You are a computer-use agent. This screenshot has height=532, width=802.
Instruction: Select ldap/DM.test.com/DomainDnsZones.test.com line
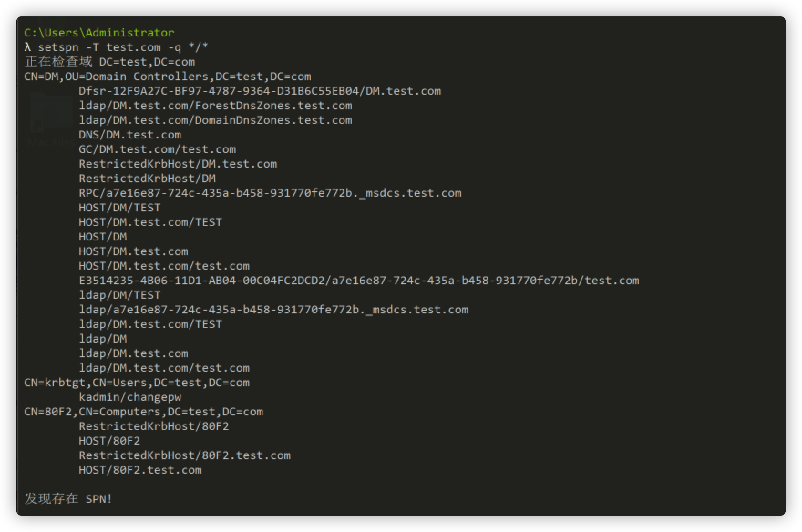[x=216, y=120]
